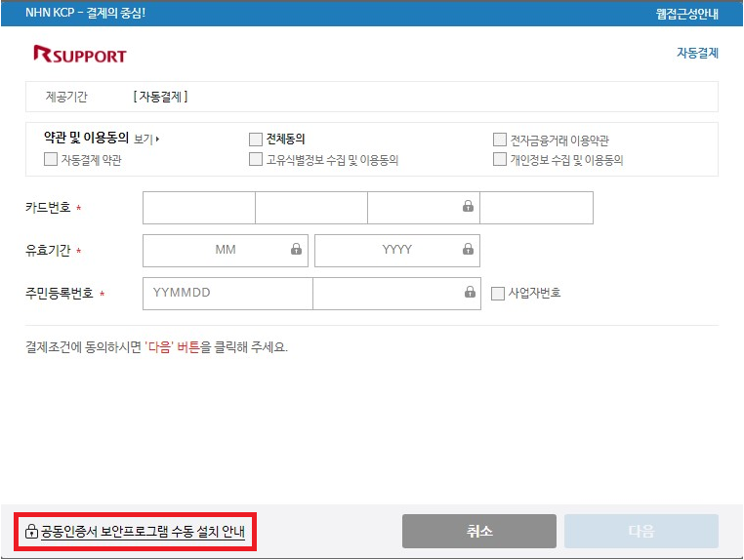Click the 유효기간 label
Viewport: 744px width, 560px height.
(48, 250)
